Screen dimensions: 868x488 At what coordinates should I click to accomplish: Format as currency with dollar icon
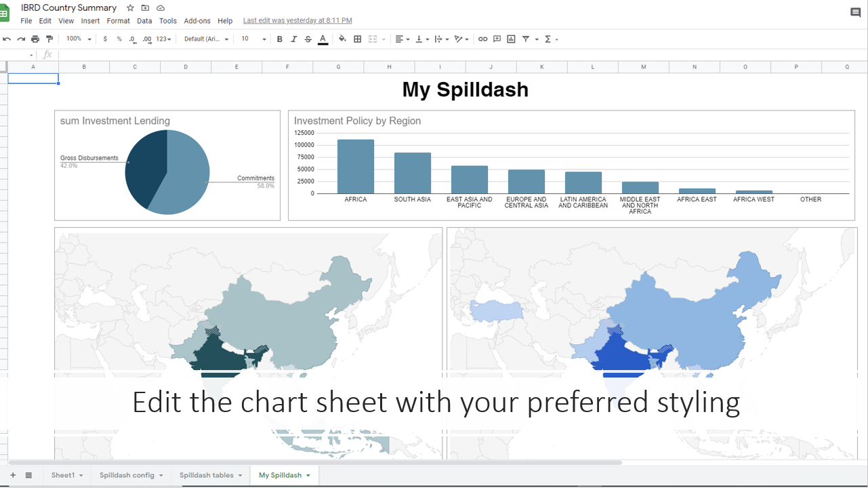105,39
